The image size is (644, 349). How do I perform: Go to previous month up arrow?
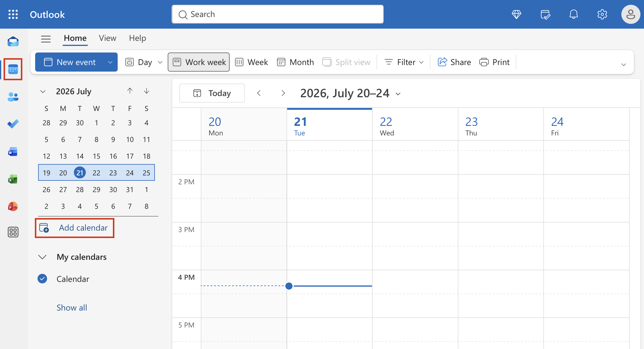pos(130,91)
